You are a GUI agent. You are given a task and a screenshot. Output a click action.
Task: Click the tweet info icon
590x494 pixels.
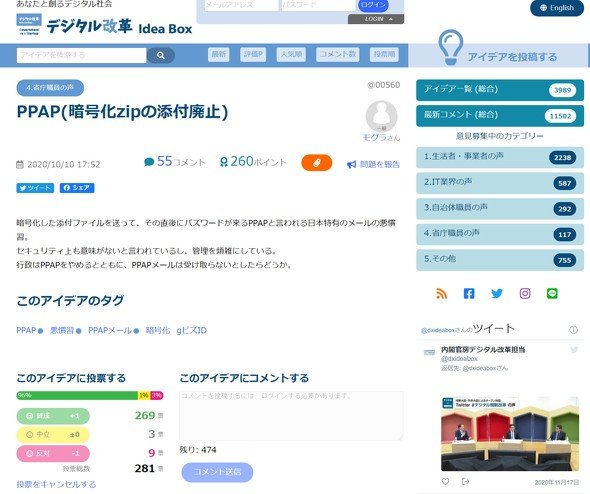coord(573,330)
